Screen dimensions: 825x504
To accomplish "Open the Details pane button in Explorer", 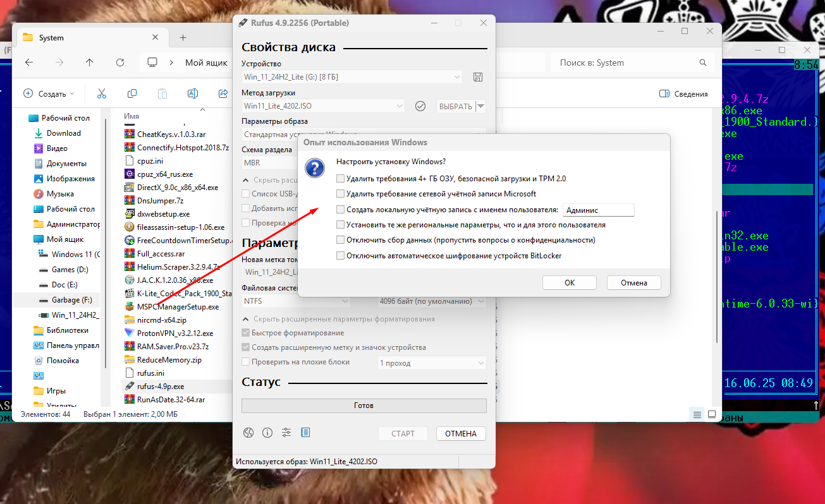I will coord(683,93).
